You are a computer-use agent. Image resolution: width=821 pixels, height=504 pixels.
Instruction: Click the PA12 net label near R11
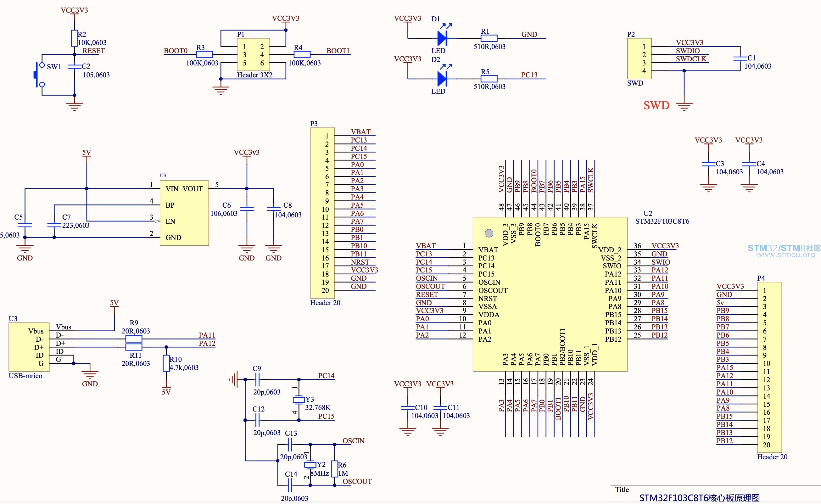coord(207,343)
